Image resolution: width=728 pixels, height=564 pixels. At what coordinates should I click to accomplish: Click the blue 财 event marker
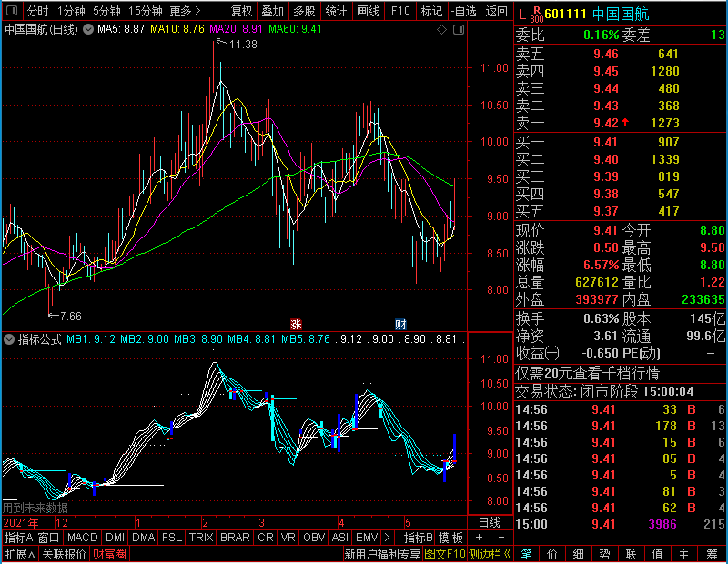click(x=400, y=325)
